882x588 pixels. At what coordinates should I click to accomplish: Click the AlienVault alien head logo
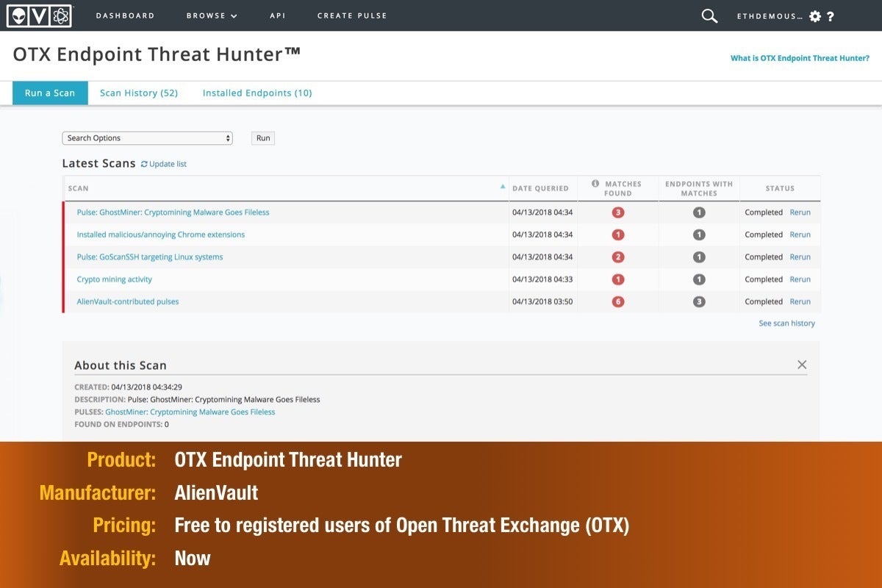coord(17,15)
